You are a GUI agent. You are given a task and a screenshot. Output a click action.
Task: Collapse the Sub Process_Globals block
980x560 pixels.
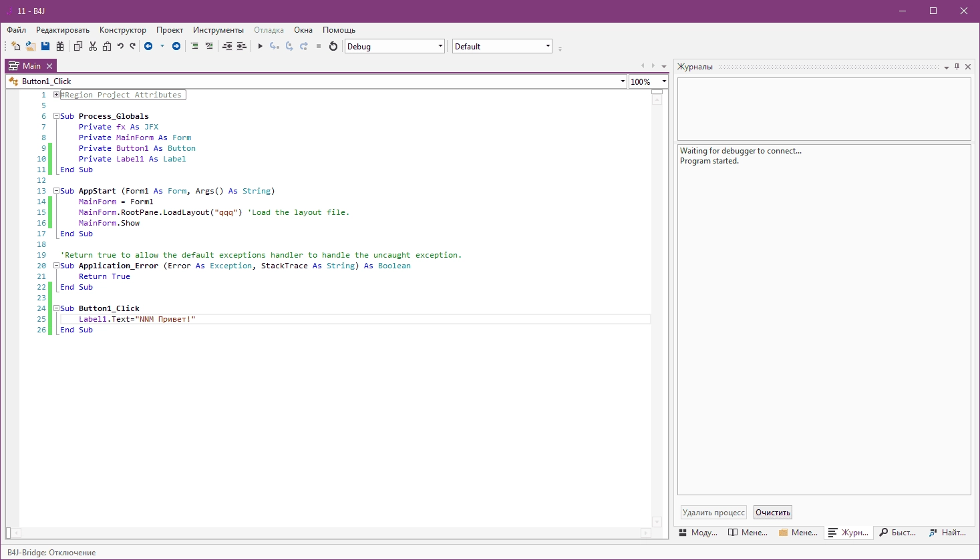(57, 116)
